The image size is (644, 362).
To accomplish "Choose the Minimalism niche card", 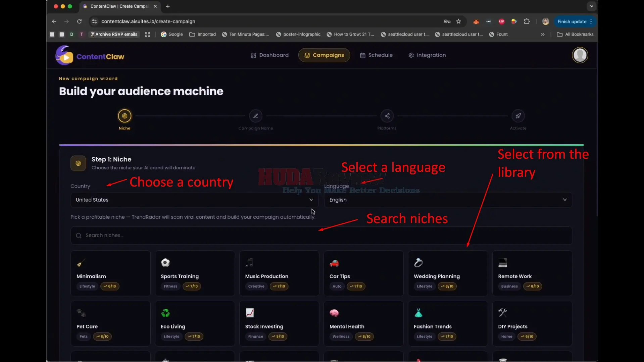I will point(111,273).
